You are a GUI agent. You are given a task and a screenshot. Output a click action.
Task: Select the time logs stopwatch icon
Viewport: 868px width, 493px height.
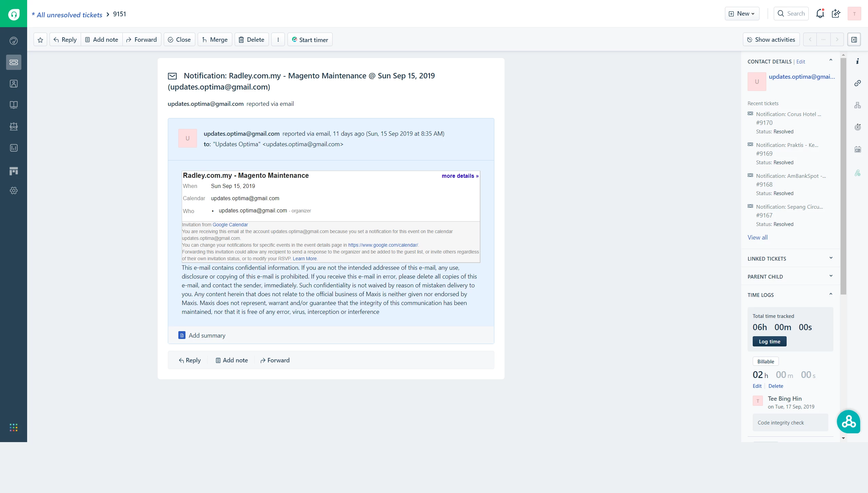[858, 127]
